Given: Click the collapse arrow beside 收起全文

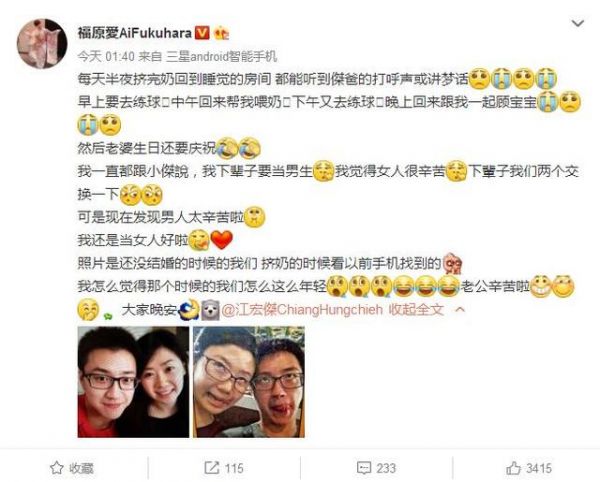Looking at the screenshot, I should click(460, 309).
